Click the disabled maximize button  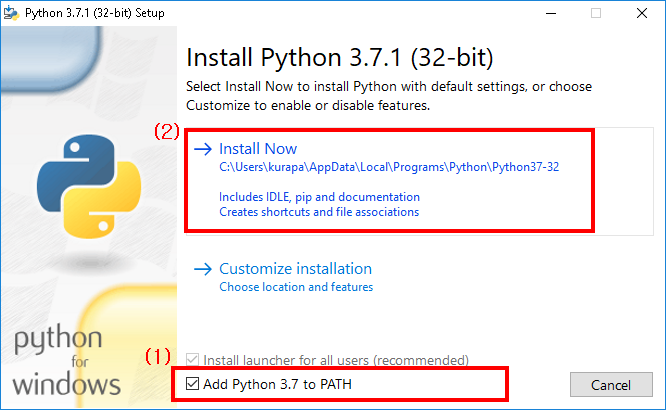(596, 13)
